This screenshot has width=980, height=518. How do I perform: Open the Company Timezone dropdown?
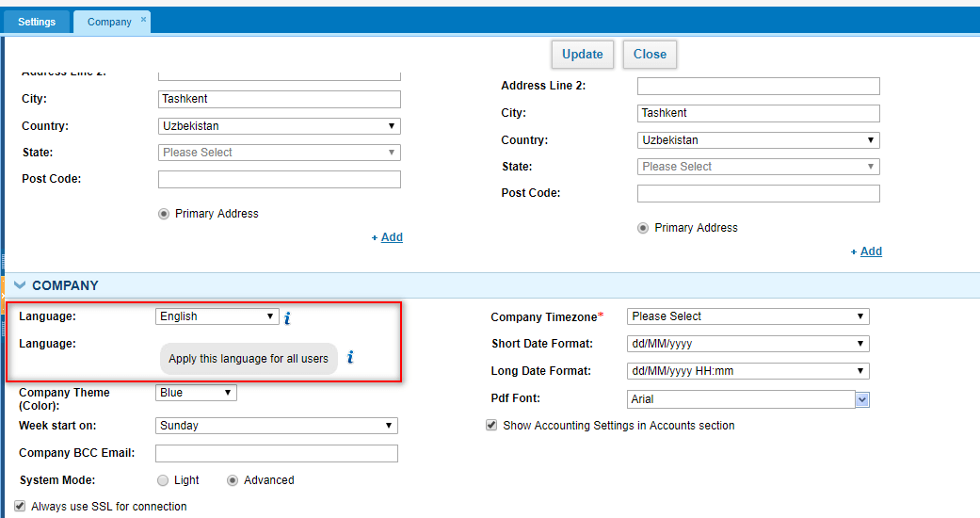[748, 316]
